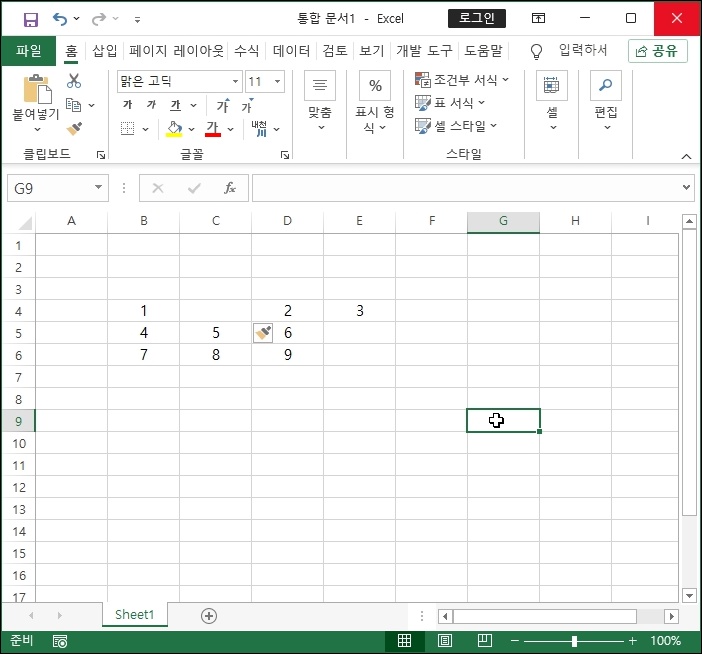Click the 공유 share button
This screenshot has height=654, width=702.
pos(658,51)
